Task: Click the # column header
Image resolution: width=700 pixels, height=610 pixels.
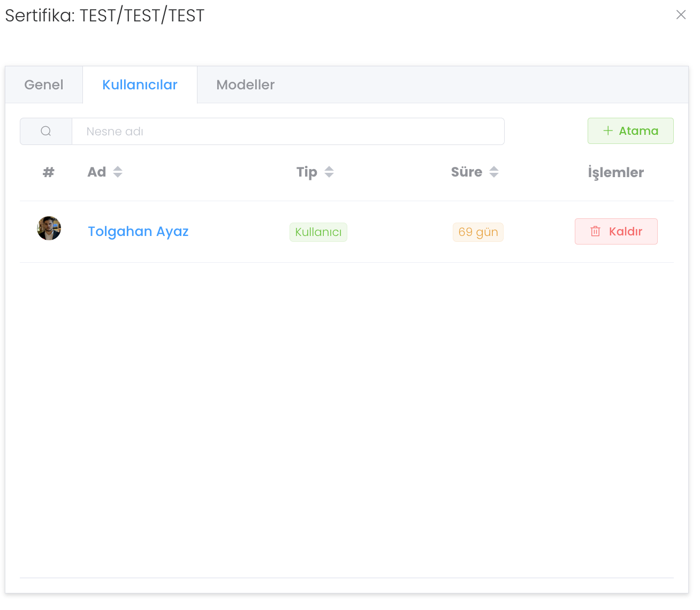Action: [x=49, y=172]
